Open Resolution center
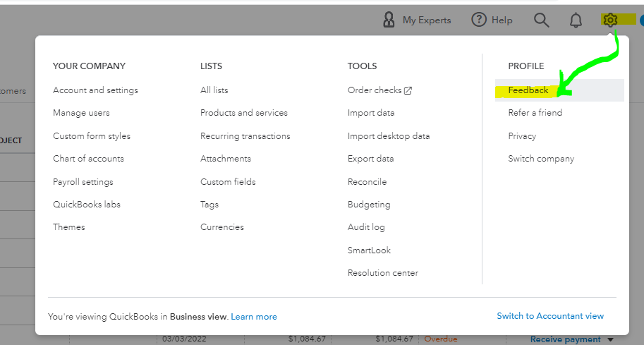The image size is (644, 345). [383, 273]
